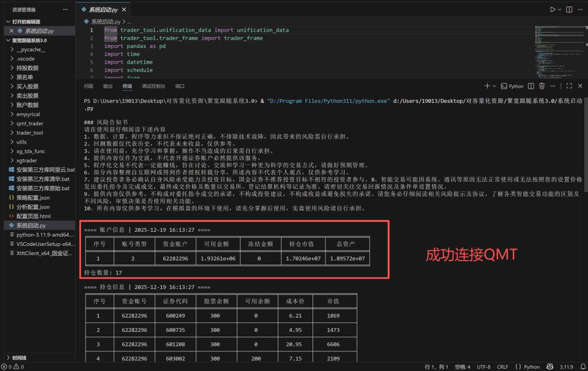The height and width of the screenshot is (371, 588).
Task: Run the Python file with play icon
Action: (x=553, y=9)
